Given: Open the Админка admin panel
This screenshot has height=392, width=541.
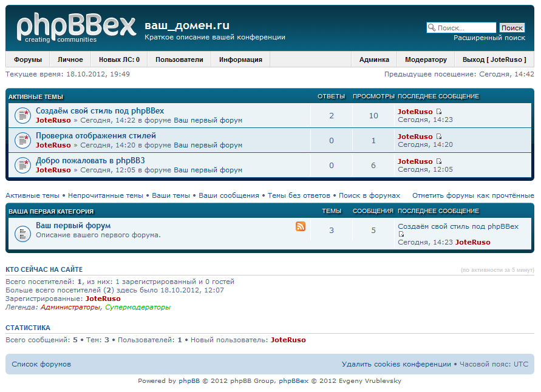Looking at the screenshot, I should tap(374, 59).
